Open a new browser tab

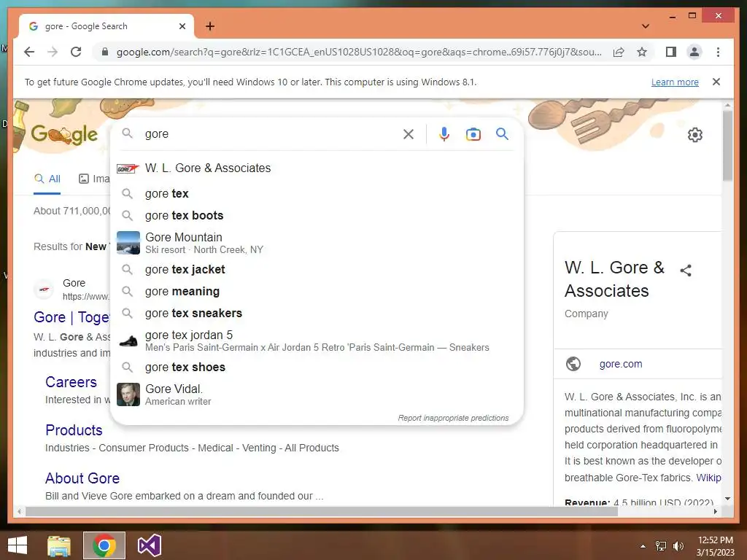pyautogui.click(x=210, y=26)
